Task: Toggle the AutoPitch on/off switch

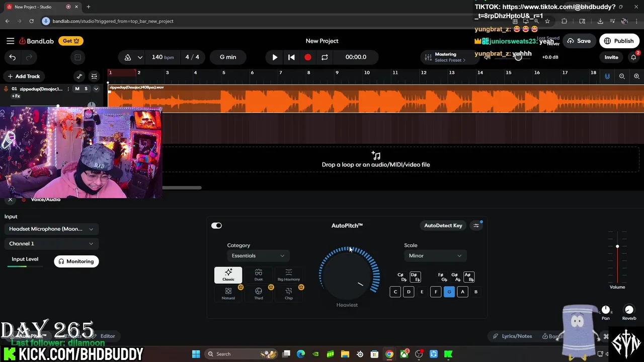Action: (216, 226)
